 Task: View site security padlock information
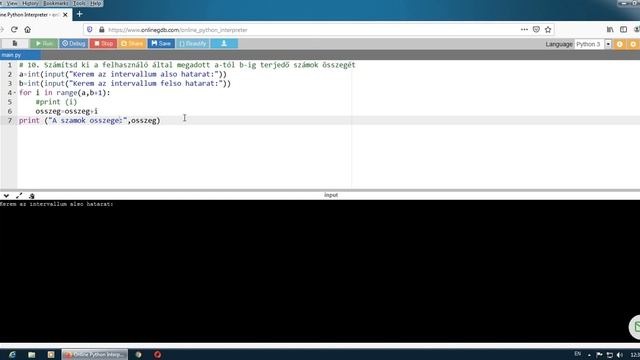101,30
